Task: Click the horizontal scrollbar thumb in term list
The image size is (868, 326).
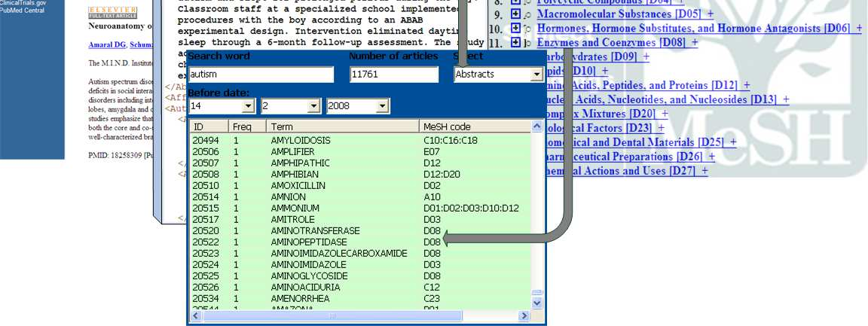Action: point(332,315)
